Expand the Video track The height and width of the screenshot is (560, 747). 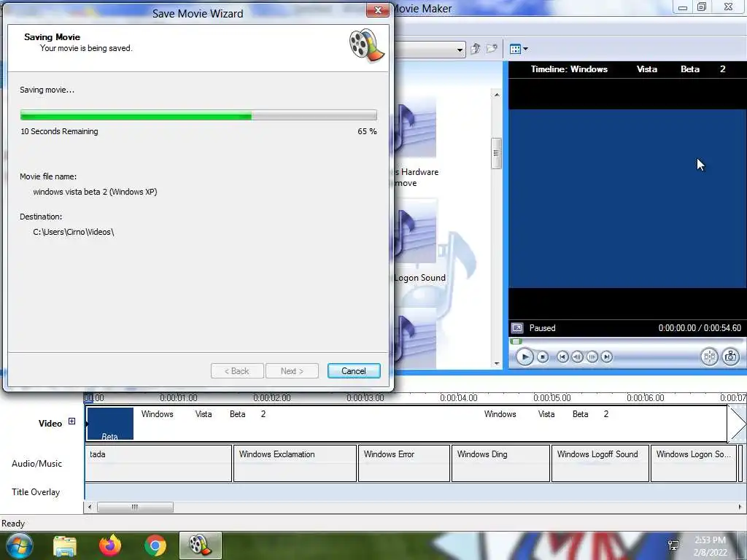(x=71, y=421)
